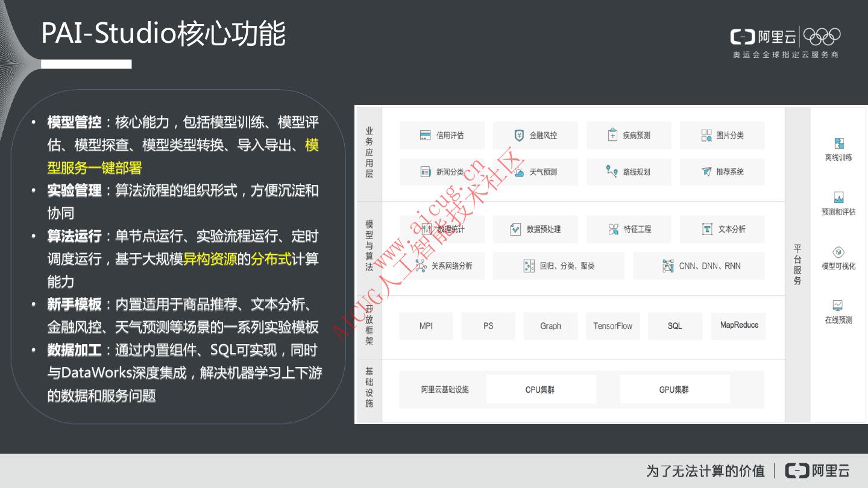Click the 天气预测 cloud icon
This screenshot has height=488, width=868.
click(518, 172)
